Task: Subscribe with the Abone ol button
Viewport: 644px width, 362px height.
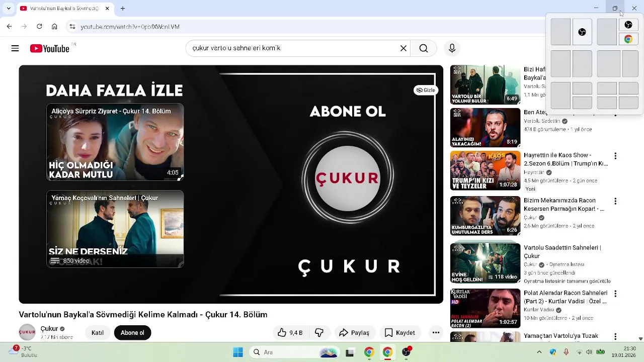Action: pyautogui.click(x=132, y=332)
